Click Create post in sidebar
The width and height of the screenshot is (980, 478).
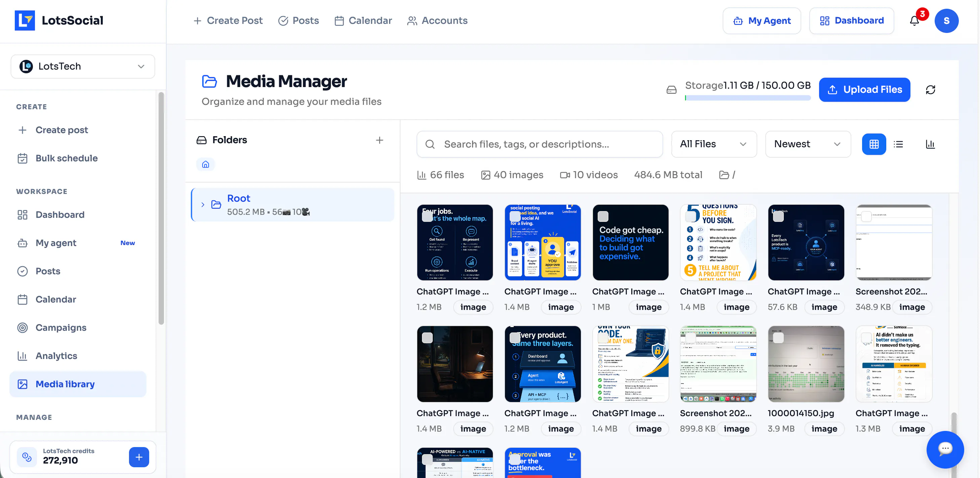(78, 130)
